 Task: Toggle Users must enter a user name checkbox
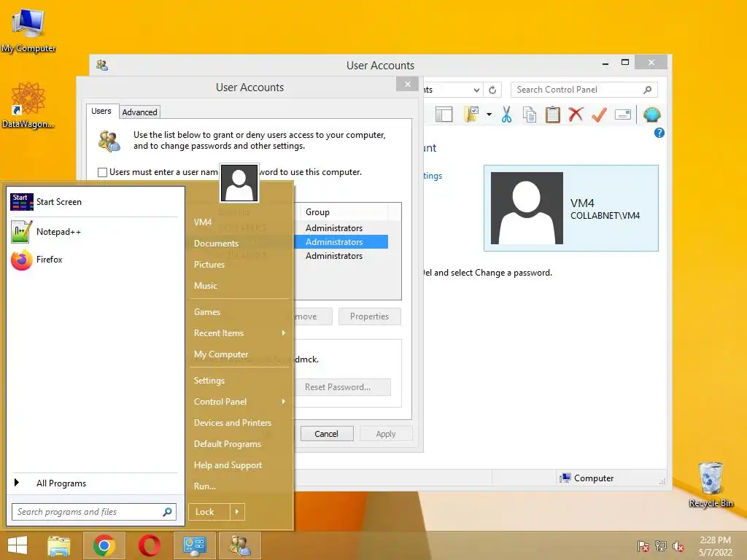click(102, 172)
